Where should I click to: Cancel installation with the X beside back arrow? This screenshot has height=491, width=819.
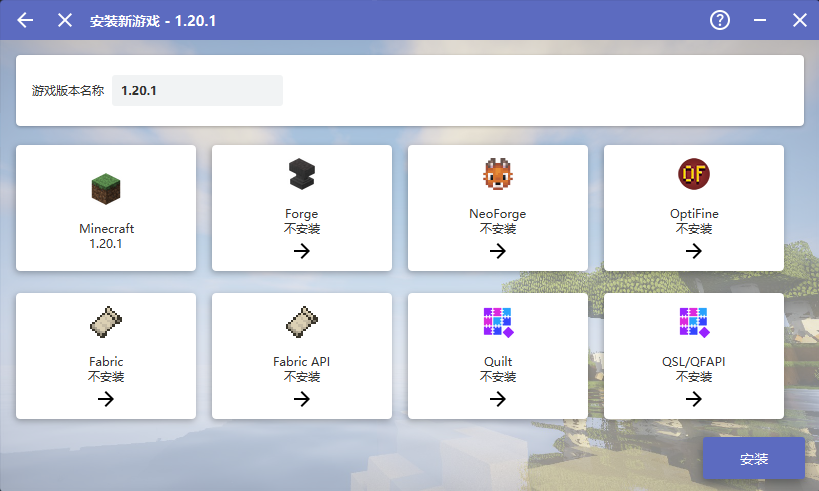tap(65, 20)
